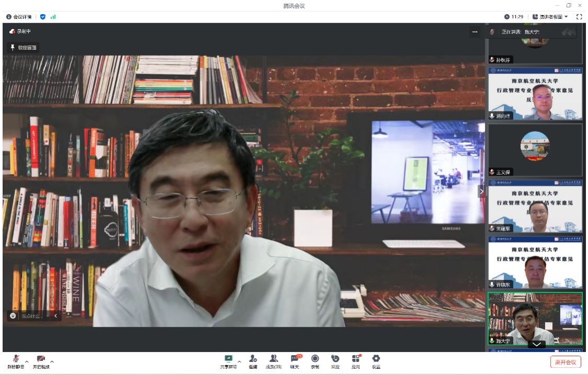Click the network signal status icon
The image size is (588, 375).
tap(53, 17)
